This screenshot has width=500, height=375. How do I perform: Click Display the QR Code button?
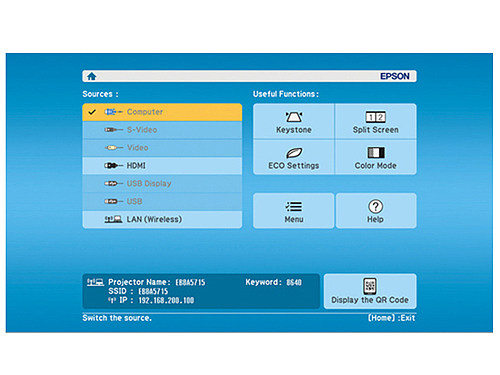point(370,291)
